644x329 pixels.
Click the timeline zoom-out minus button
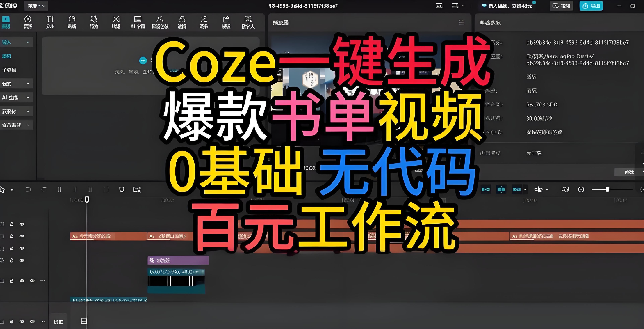581,189
